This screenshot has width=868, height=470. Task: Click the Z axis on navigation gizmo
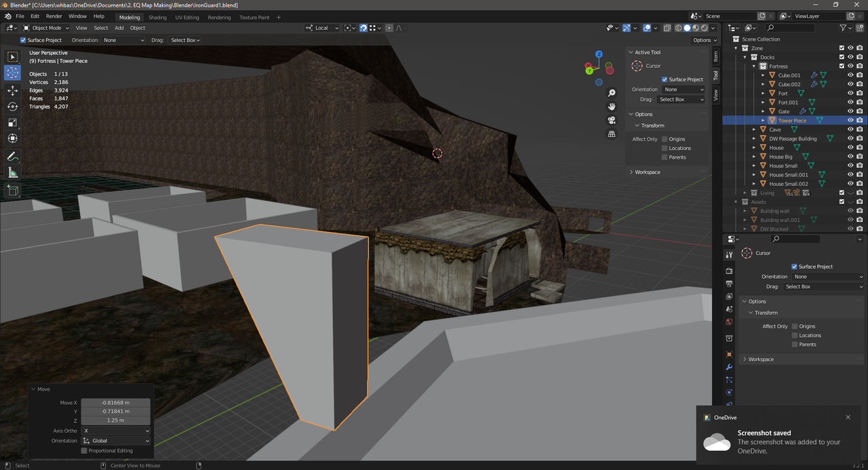599,54
